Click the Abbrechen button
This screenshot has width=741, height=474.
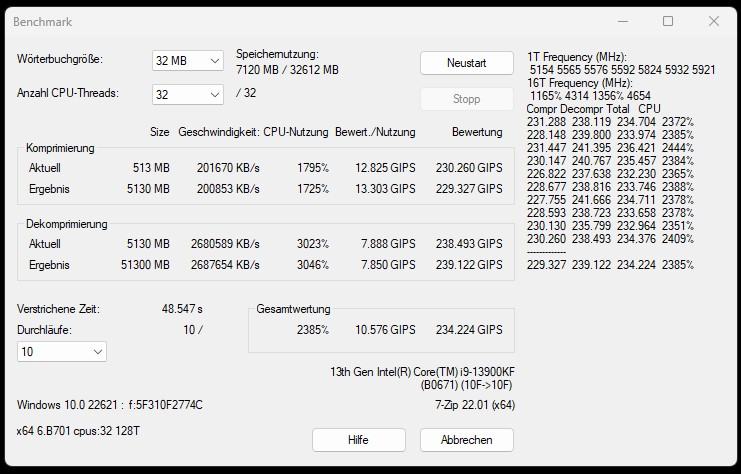click(x=466, y=440)
